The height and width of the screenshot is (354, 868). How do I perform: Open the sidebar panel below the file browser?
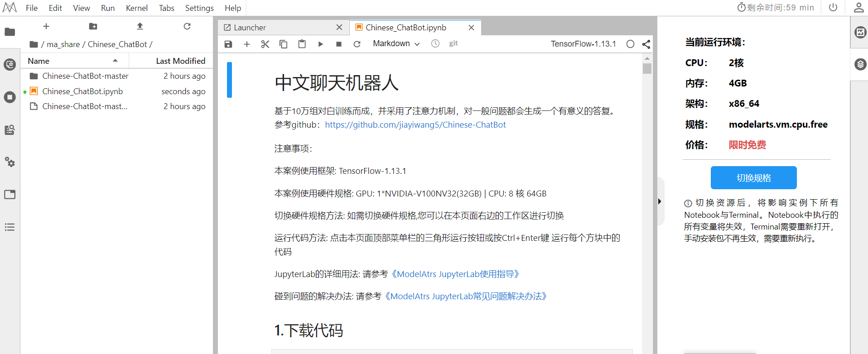coord(10,65)
